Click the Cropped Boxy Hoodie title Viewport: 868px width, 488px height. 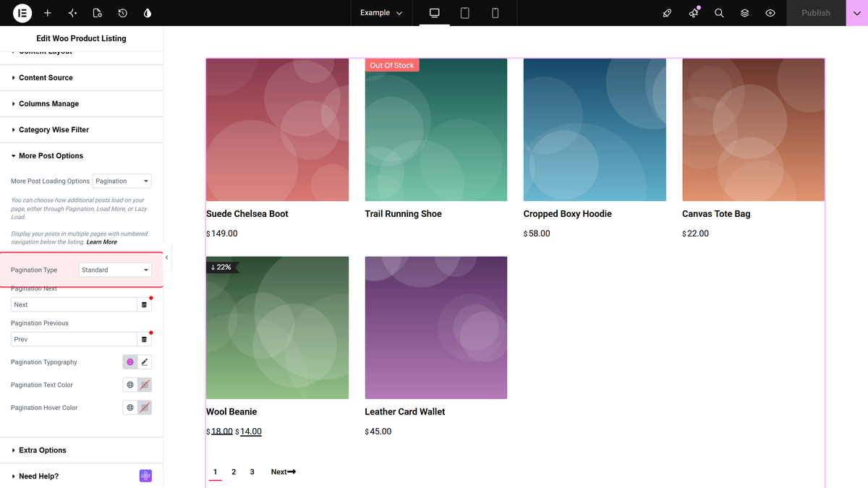568,214
